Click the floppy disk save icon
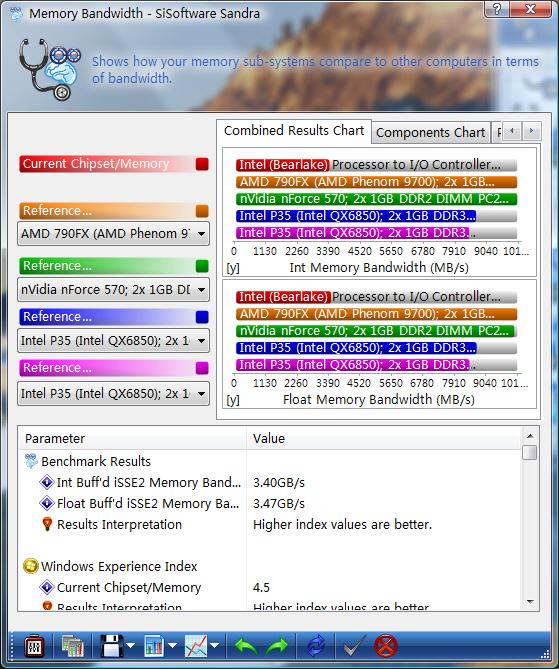 [x=111, y=646]
